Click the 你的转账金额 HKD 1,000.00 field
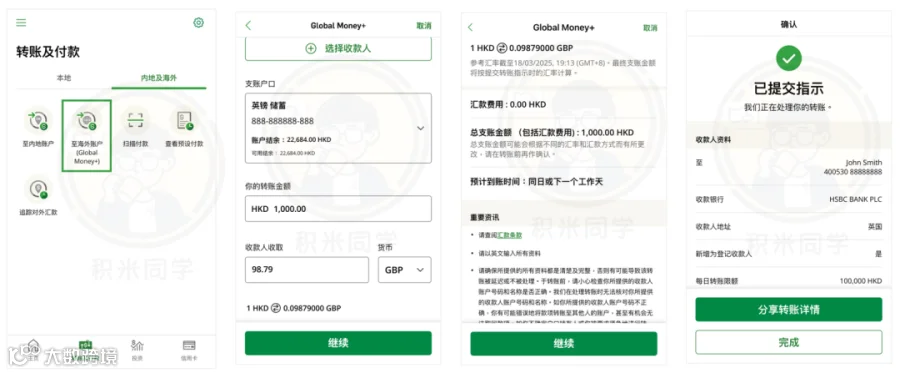 point(338,209)
